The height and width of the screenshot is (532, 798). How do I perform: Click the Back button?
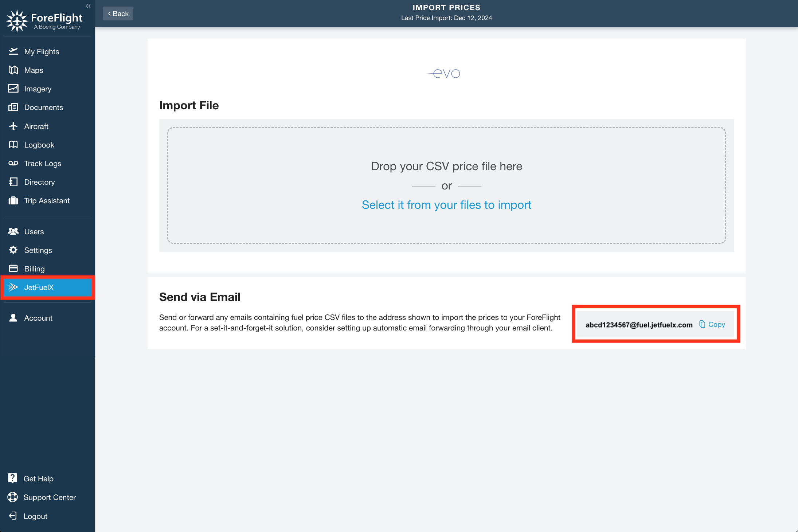coord(118,13)
